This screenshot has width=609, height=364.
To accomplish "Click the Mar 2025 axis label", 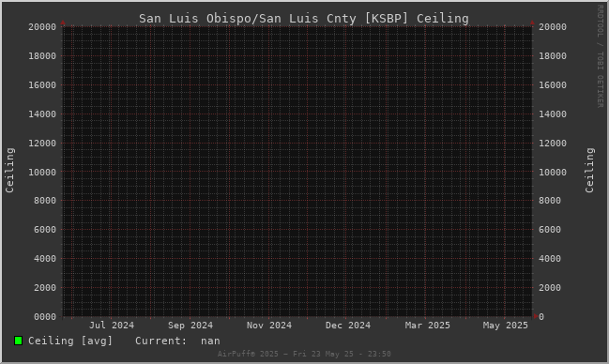I will point(427,326).
